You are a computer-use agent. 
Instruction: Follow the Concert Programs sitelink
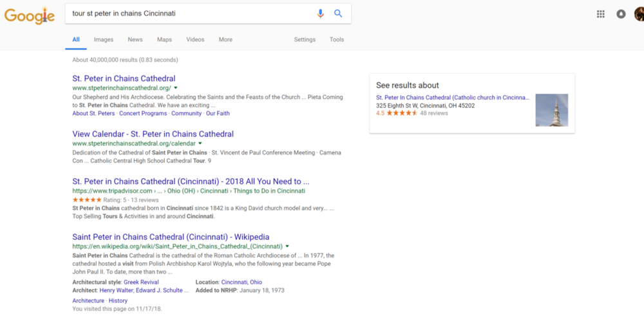143,113
